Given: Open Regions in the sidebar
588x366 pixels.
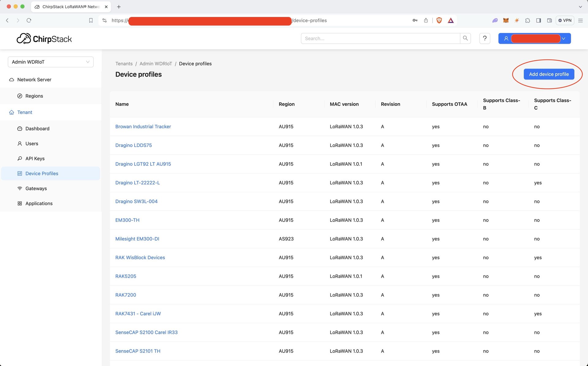Looking at the screenshot, I should click(x=51, y=96).
